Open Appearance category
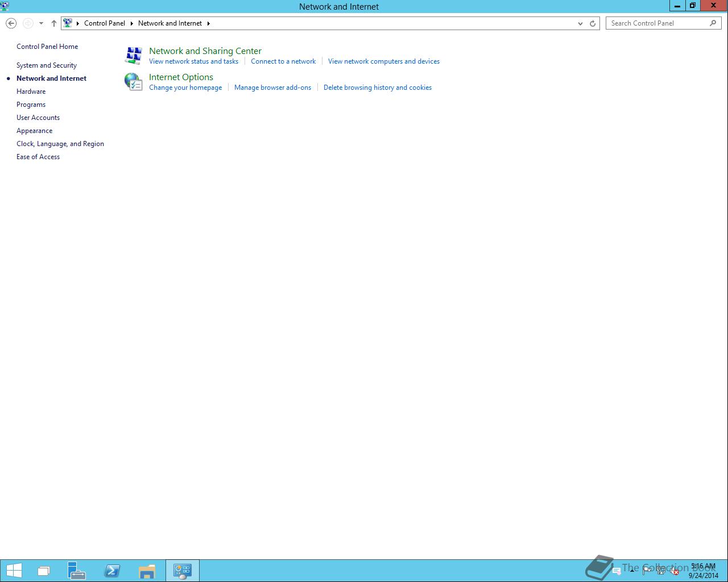The width and height of the screenshot is (728, 582). [34, 131]
